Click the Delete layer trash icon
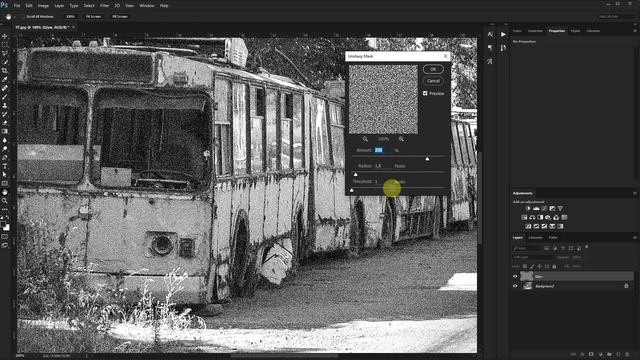 click(627, 354)
